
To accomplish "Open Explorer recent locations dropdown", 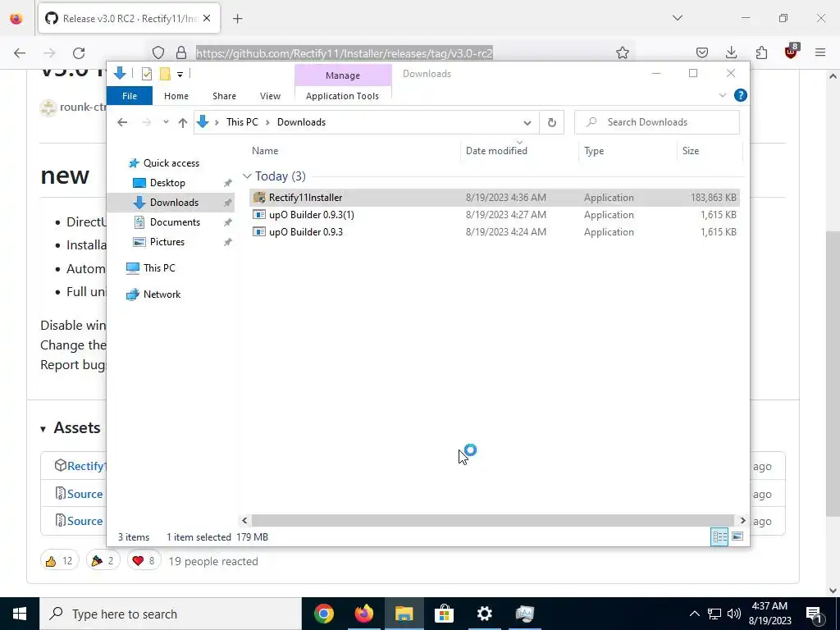I will [166, 122].
